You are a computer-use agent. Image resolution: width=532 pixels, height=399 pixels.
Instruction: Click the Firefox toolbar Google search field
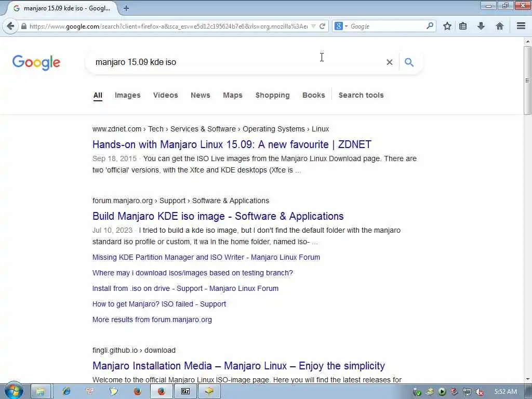[387, 26]
